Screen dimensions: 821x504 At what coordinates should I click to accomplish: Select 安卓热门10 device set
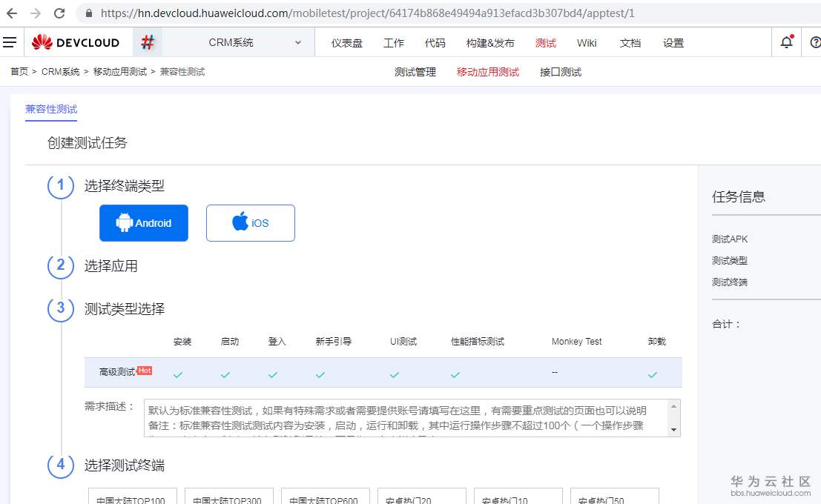tap(518, 497)
